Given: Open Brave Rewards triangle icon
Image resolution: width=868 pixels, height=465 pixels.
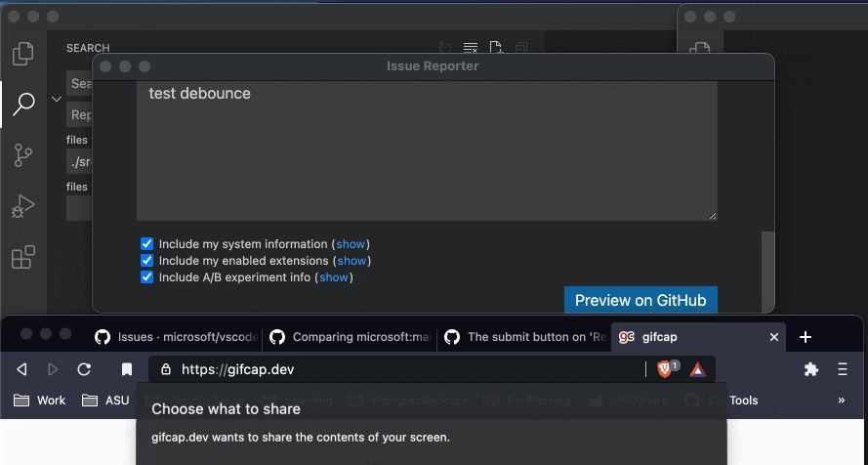Looking at the screenshot, I should click(698, 369).
